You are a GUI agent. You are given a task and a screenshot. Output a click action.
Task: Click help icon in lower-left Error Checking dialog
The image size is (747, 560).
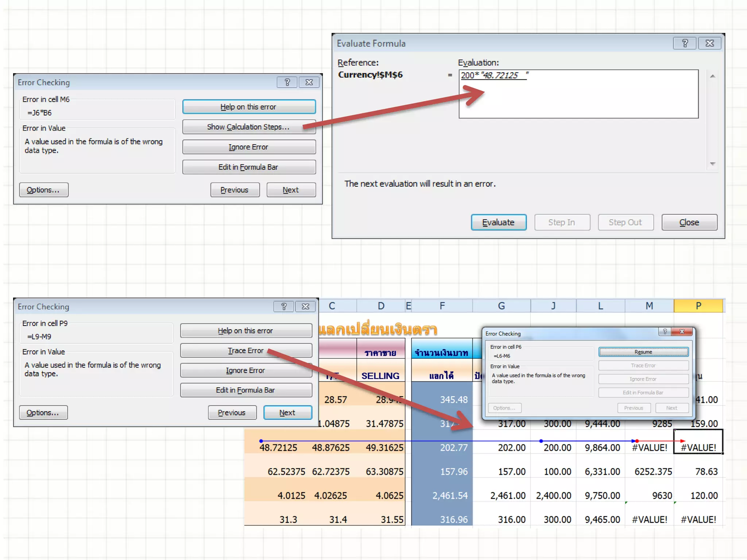(x=284, y=307)
